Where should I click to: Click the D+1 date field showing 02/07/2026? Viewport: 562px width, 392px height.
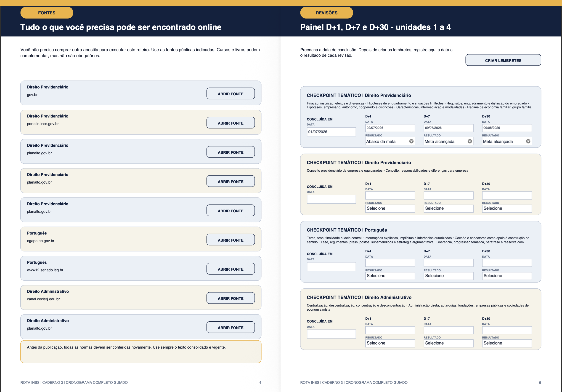pos(390,128)
